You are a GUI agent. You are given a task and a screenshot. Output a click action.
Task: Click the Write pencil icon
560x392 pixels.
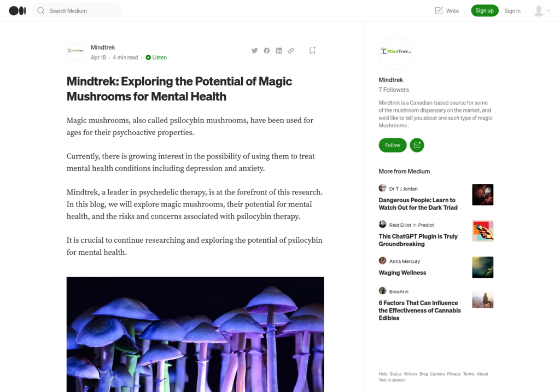click(x=439, y=11)
